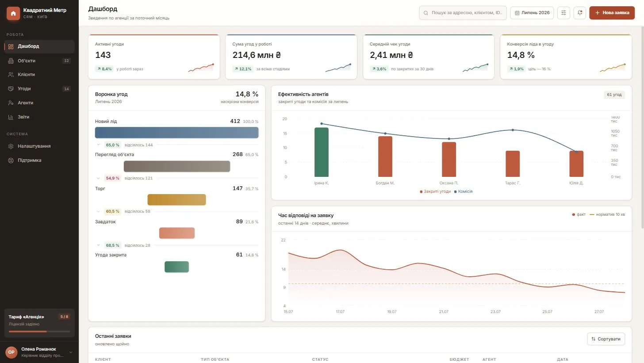Image resolution: width=644 pixels, height=363 pixels.
Task: Open Угоди section in sidebar
Action: (x=39, y=89)
